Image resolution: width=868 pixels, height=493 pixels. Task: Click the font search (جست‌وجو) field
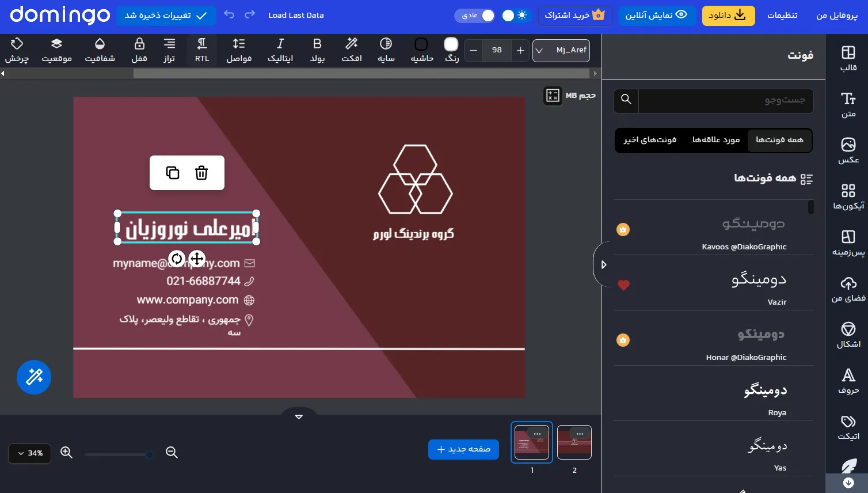[726, 100]
